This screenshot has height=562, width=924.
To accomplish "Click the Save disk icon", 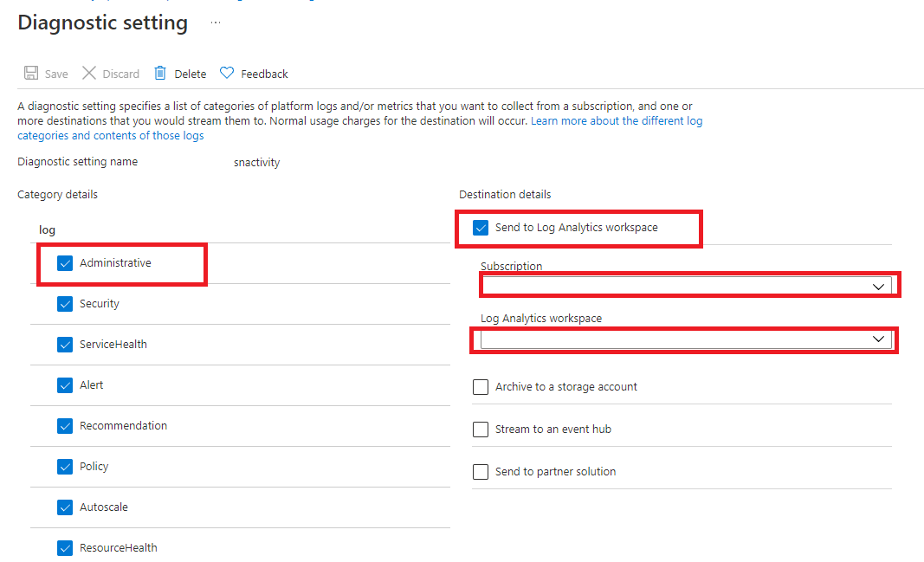I will click(31, 74).
